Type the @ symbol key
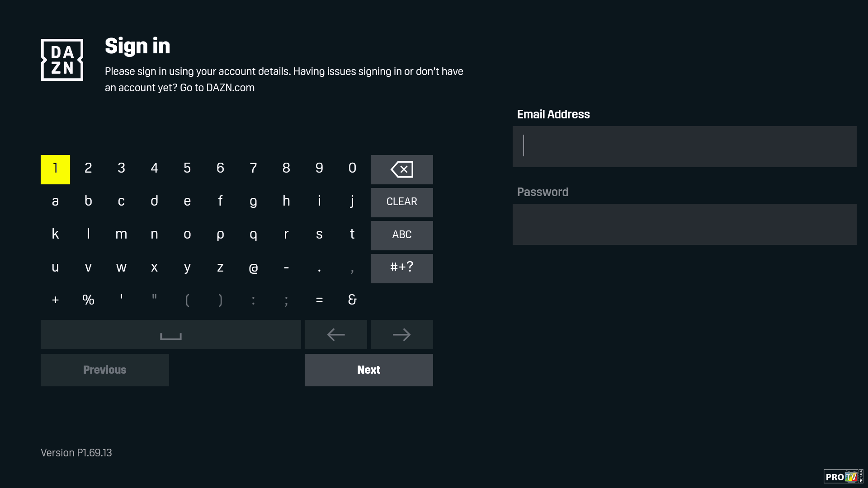Image resolution: width=868 pixels, height=488 pixels. click(253, 267)
